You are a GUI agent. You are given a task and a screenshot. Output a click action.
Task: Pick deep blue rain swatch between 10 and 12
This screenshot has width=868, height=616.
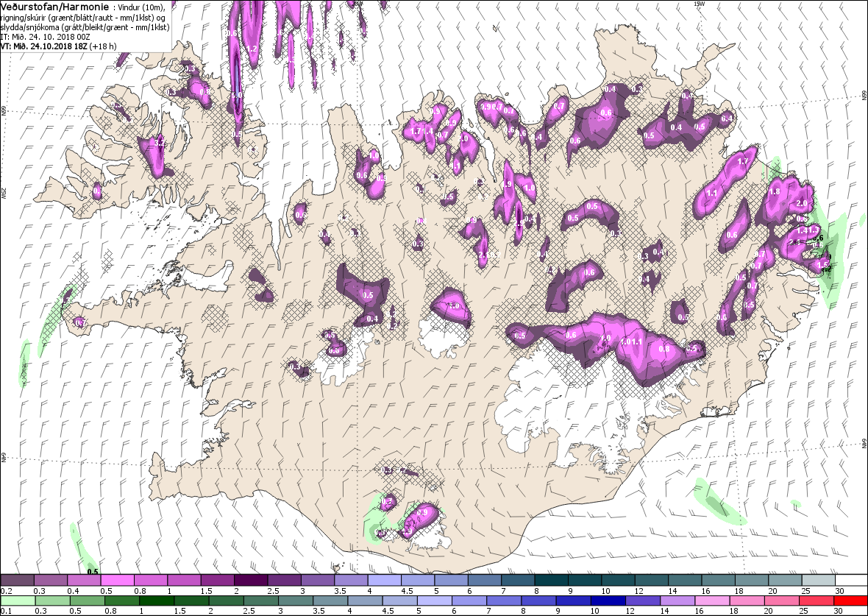[610, 601]
